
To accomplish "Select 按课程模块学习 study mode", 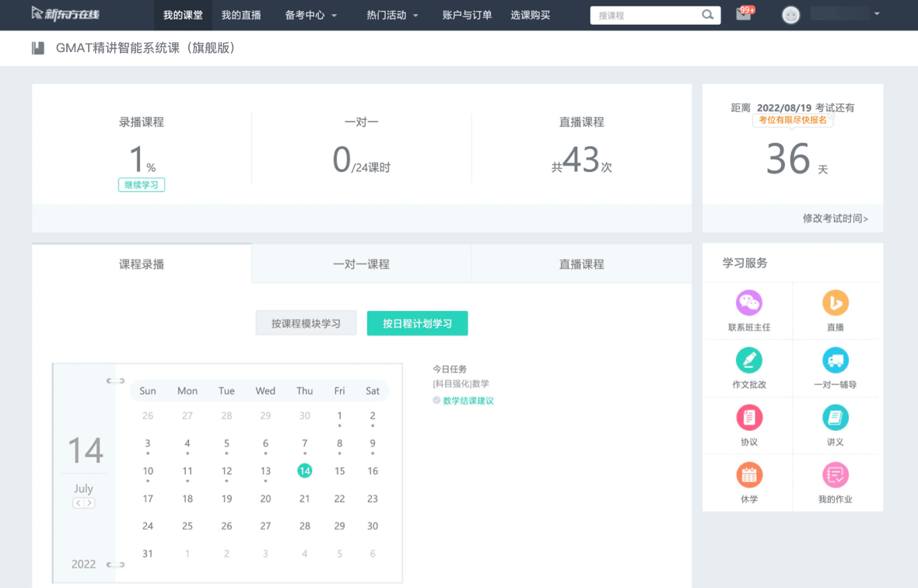I will (306, 324).
